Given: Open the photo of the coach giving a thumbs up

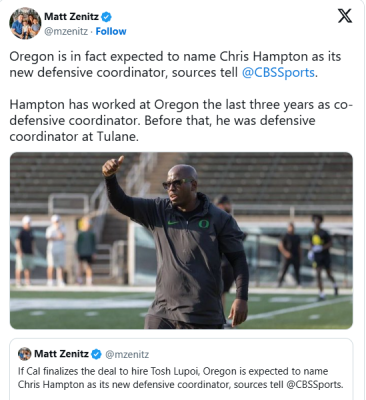Looking at the screenshot, I should [181, 241].
